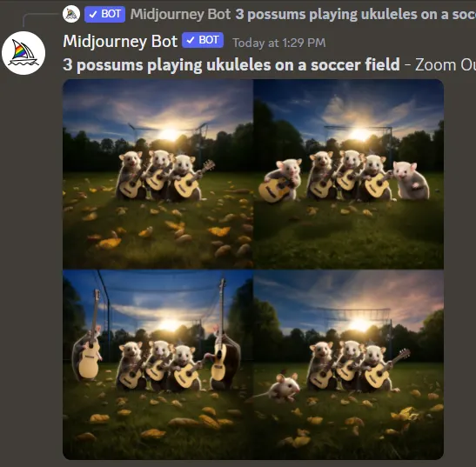
Task: Click the BOT badge beside message author name
Action: coord(203,40)
